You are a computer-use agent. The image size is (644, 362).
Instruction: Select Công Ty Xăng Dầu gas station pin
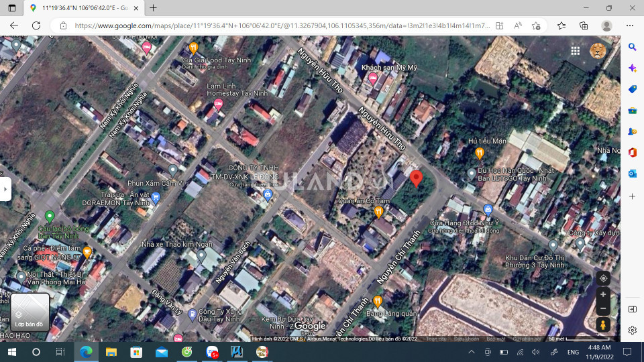[192, 315]
